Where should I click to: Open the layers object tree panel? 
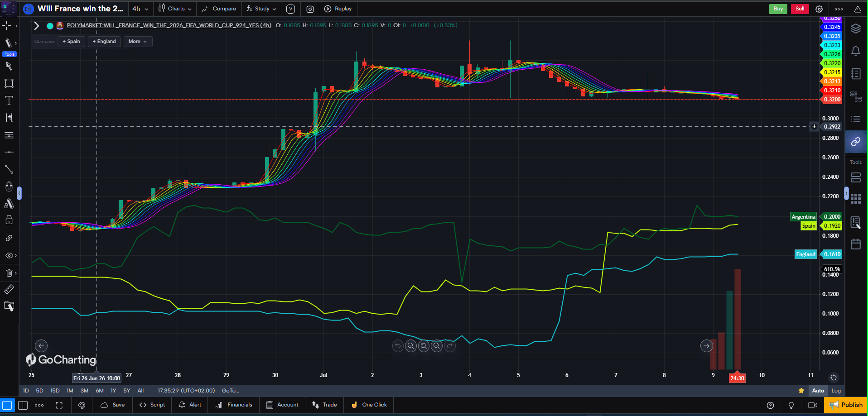click(855, 29)
